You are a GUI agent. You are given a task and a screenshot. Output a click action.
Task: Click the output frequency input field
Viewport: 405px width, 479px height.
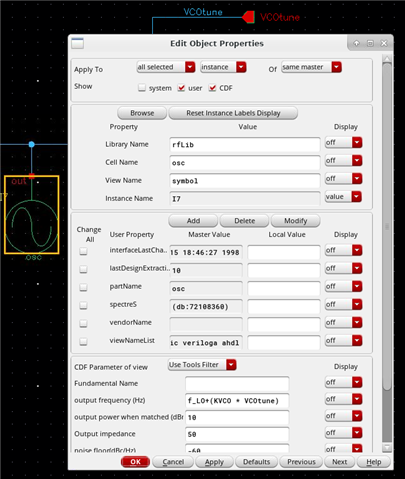[237, 400]
